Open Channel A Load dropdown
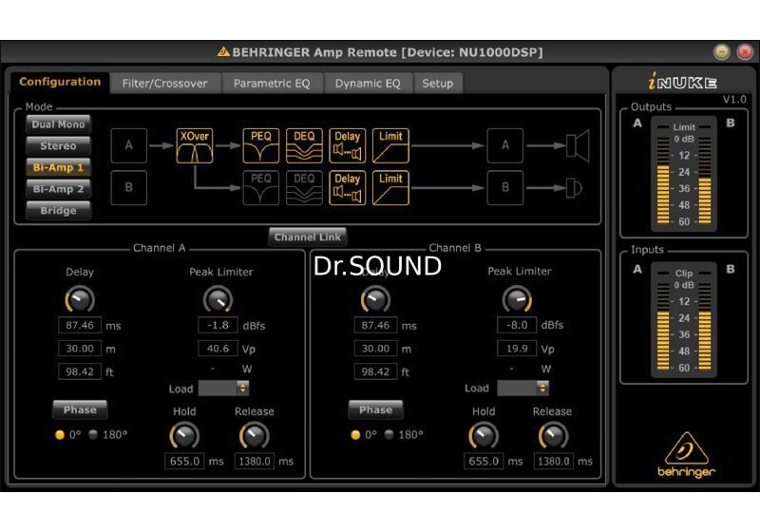Viewport: 760px width, 532px height. (x=224, y=389)
